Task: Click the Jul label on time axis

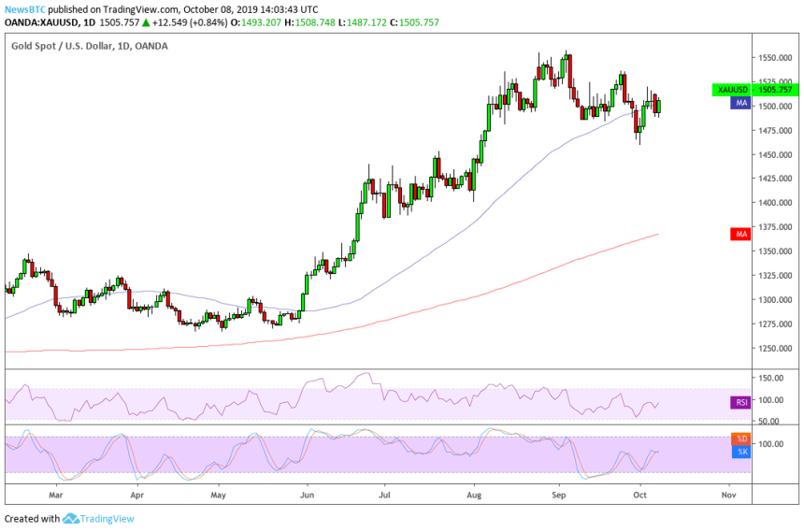Action: [384, 495]
